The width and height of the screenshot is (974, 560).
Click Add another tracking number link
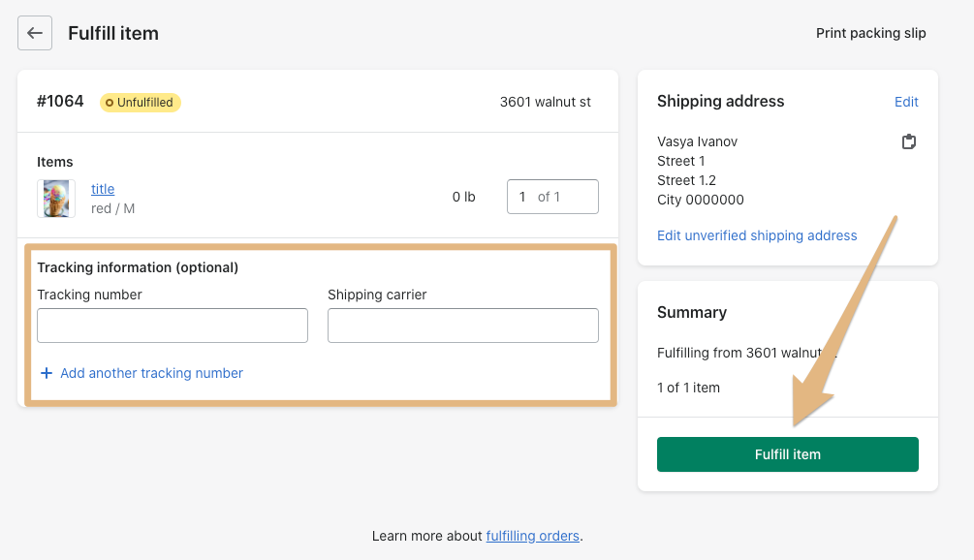pos(151,373)
